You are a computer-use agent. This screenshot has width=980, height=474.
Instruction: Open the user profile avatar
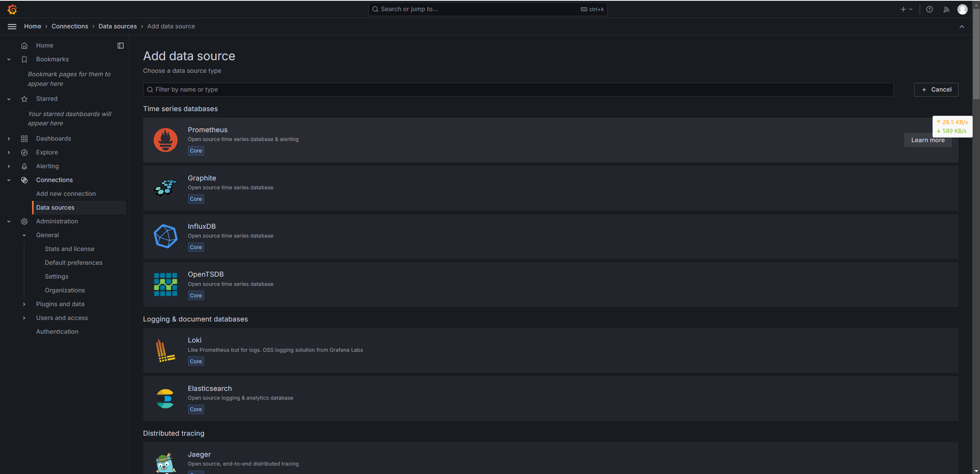(x=962, y=9)
